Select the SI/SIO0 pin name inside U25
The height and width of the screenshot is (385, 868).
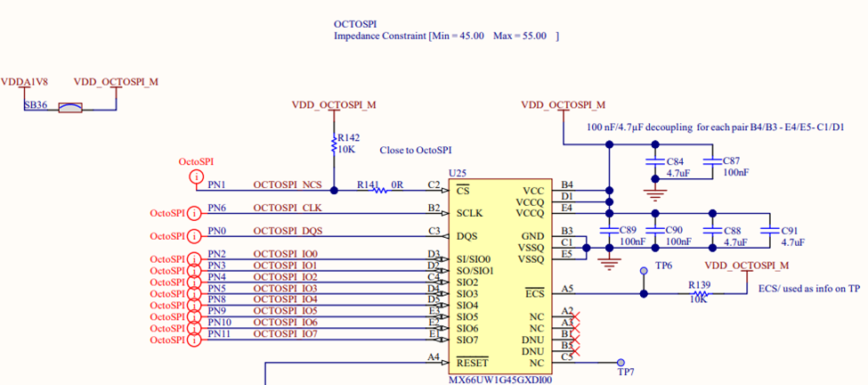[x=475, y=259]
